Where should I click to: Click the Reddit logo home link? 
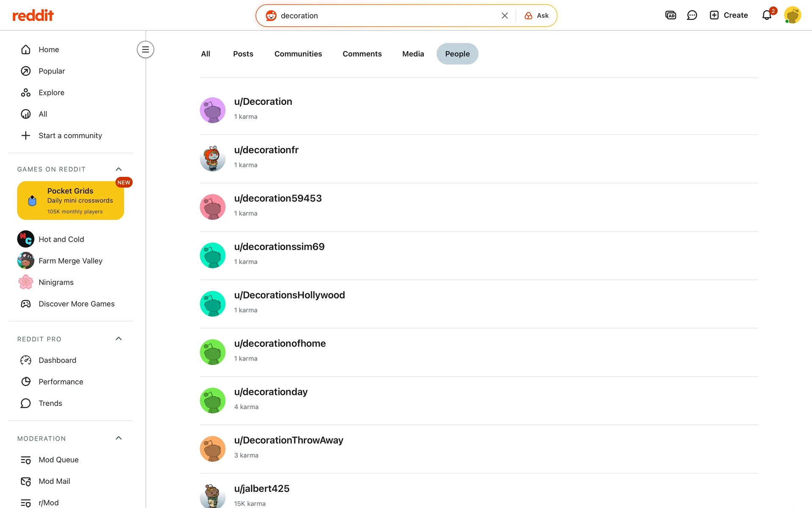pyautogui.click(x=33, y=16)
